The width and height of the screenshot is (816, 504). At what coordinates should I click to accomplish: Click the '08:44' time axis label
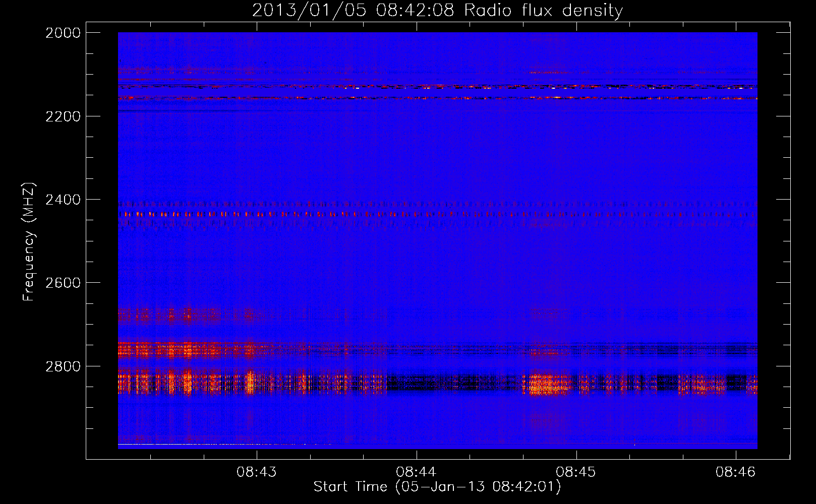(x=416, y=472)
